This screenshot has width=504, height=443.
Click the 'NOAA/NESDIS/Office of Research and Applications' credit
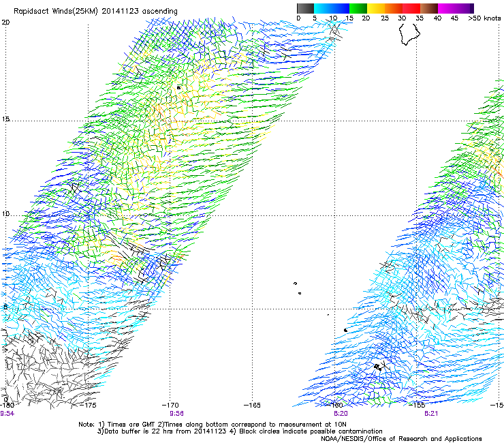401,439
